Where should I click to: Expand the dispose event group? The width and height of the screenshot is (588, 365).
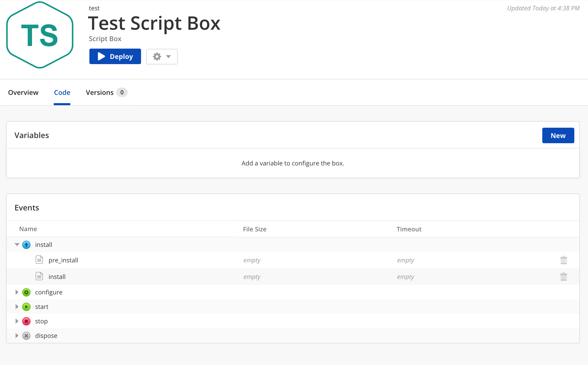pyautogui.click(x=17, y=336)
